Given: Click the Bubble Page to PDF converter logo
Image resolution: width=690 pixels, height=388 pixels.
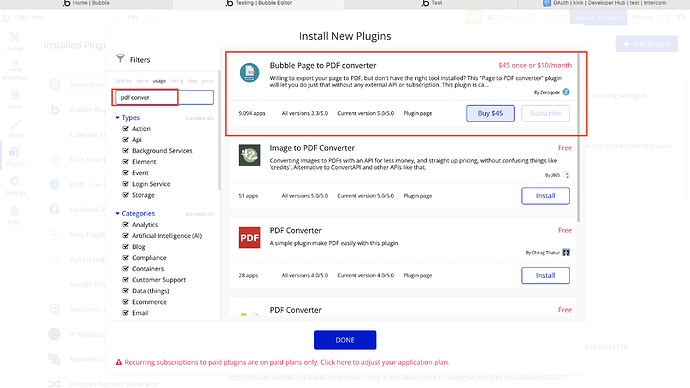Looking at the screenshot, I should 249,72.
